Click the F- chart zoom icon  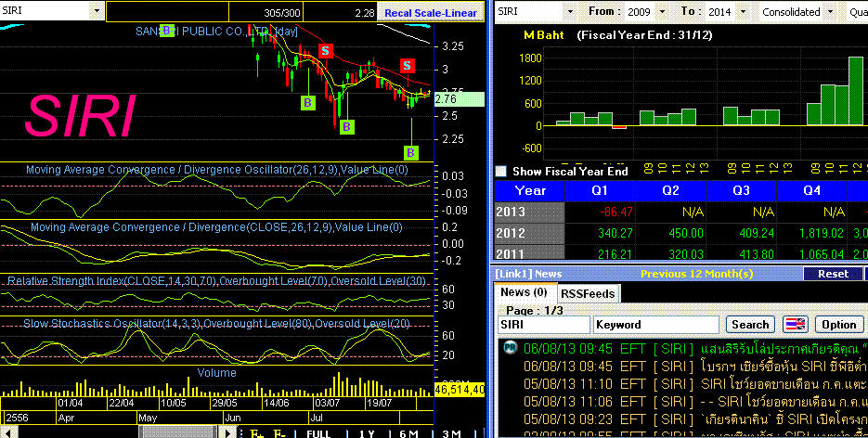point(280,433)
